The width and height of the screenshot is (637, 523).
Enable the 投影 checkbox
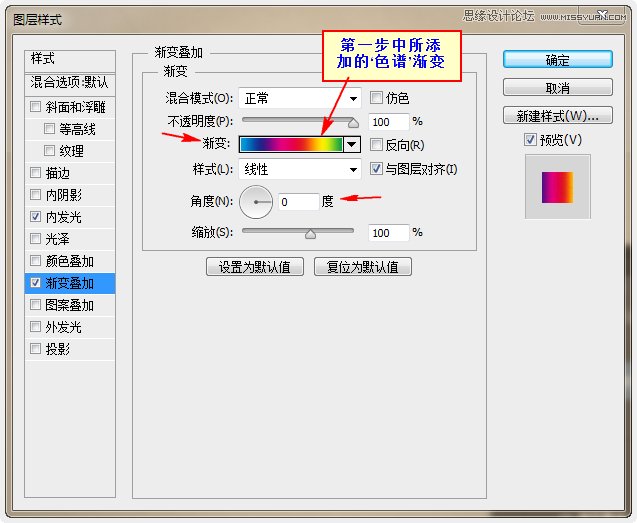point(35,348)
